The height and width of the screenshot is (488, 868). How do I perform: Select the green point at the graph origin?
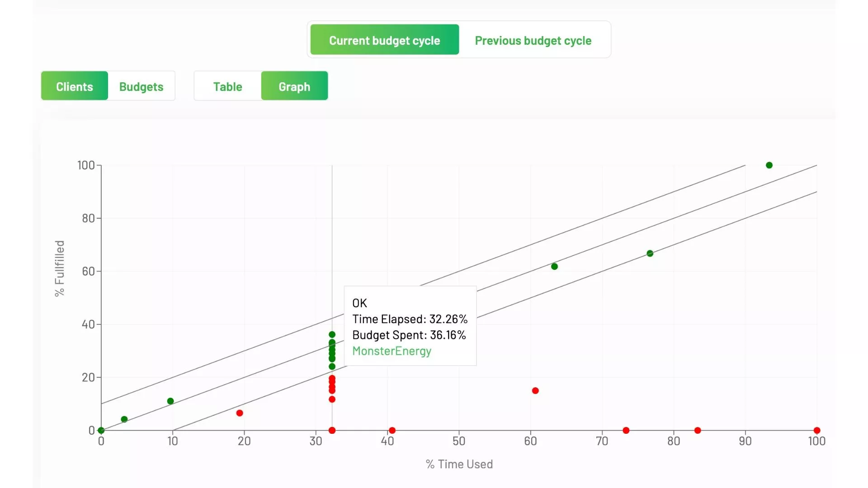pos(101,430)
